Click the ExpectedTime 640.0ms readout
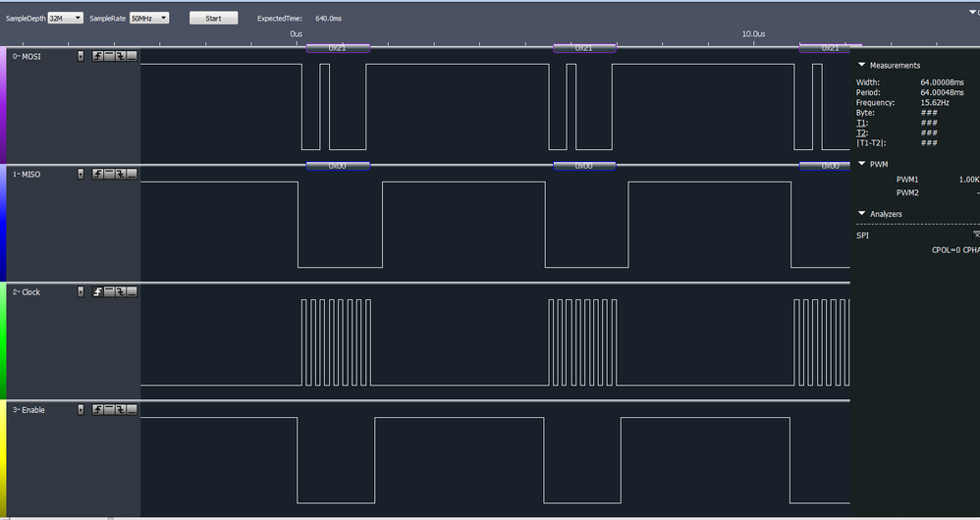 [328, 19]
